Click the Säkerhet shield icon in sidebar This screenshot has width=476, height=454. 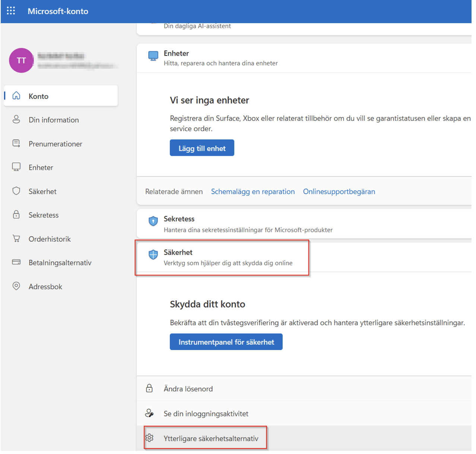tap(16, 191)
